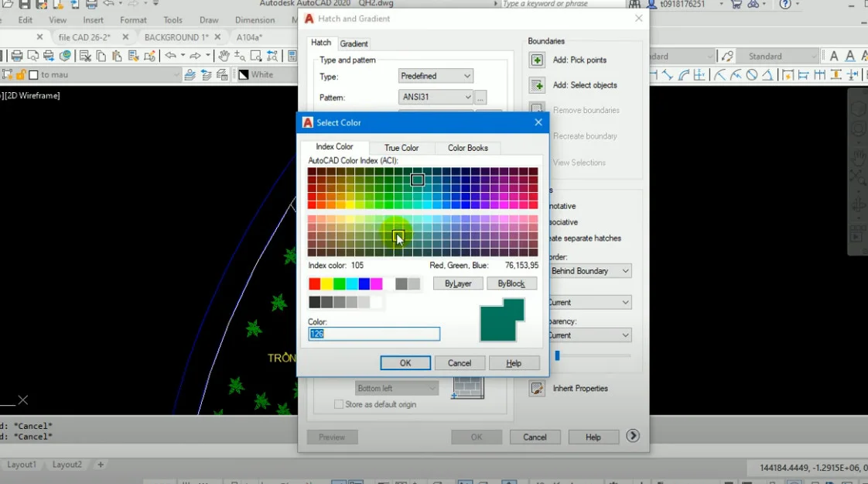Open the Draw menu
The image size is (868, 484).
(x=209, y=20)
